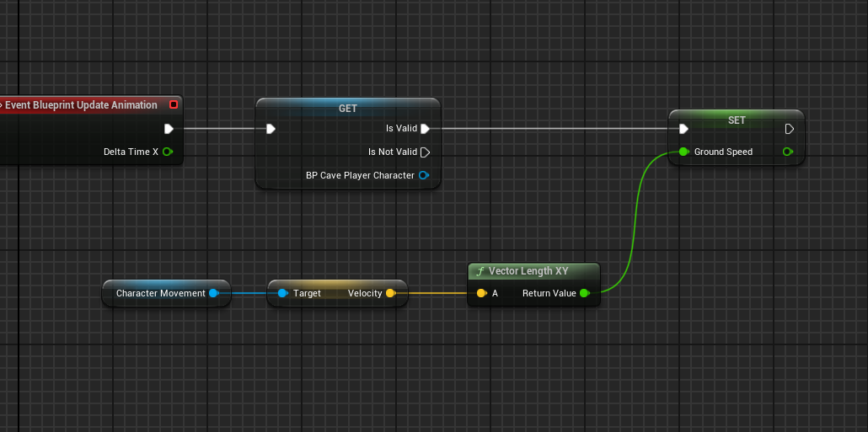This screenshot has height=432, width=868.
Task: Click the Is Not Valid execution pin
Action: 425,152
